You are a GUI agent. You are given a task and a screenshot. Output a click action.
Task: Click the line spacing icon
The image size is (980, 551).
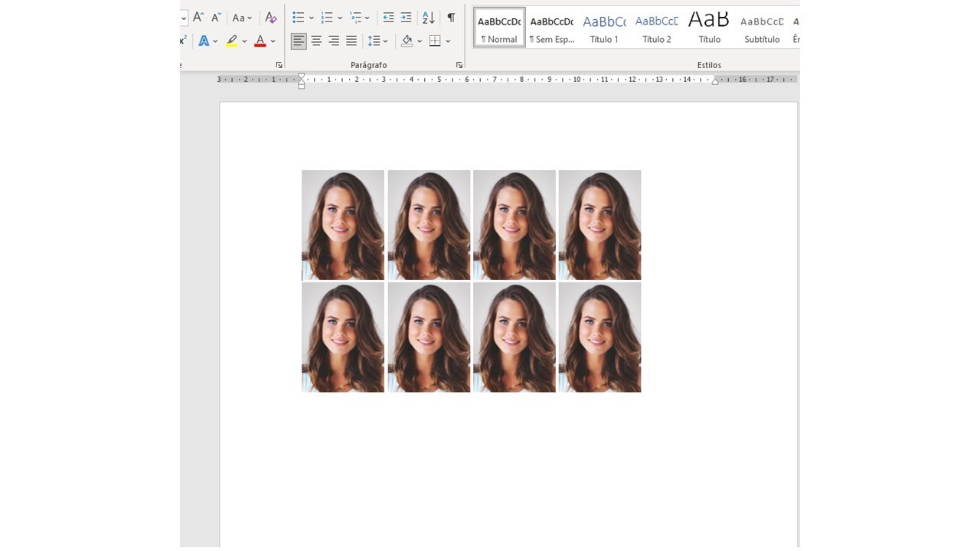[x=374, y=41]
